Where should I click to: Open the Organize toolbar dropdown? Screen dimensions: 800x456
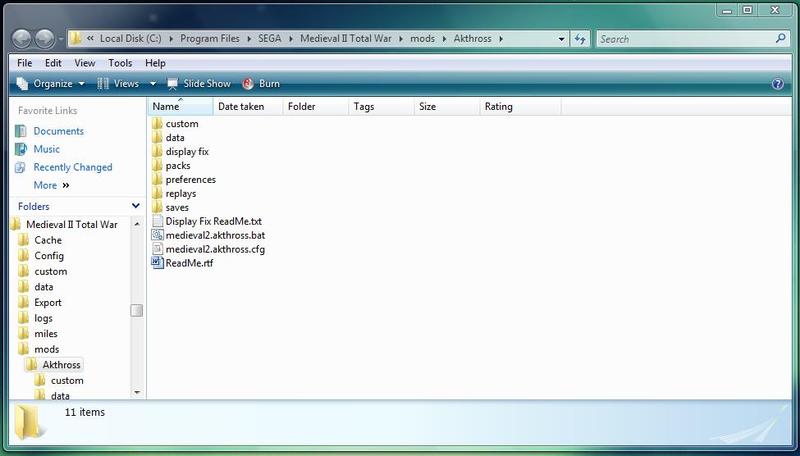click(50, 84)
